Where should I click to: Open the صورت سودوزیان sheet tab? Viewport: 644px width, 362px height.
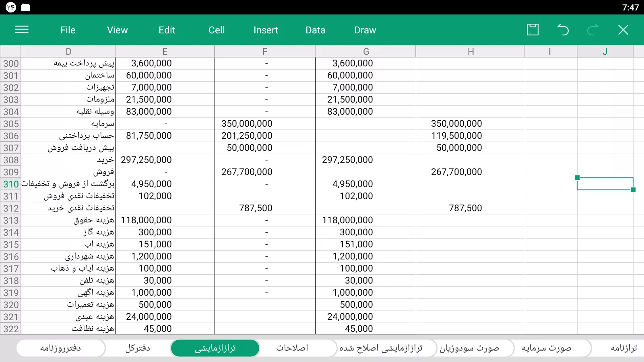point(469,348)
